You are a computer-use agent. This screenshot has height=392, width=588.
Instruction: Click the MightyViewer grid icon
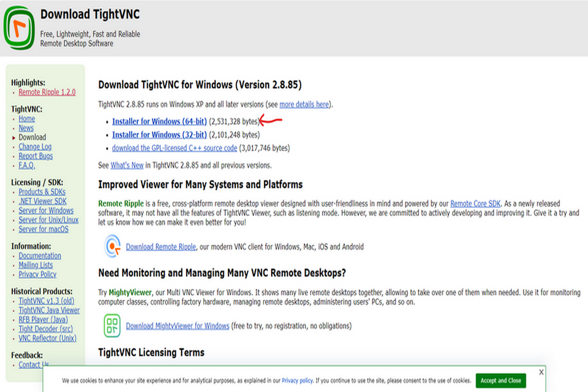pos(112,325)
